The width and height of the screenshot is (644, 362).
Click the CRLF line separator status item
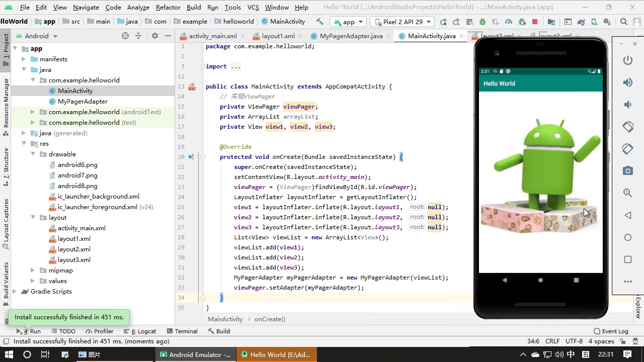552,341
